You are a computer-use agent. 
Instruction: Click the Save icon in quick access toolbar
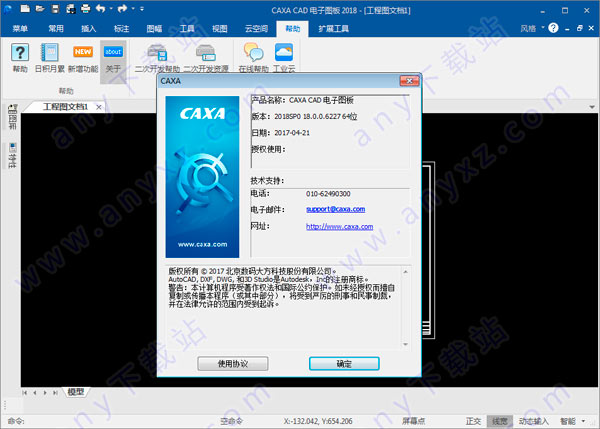tap(55, 8)
